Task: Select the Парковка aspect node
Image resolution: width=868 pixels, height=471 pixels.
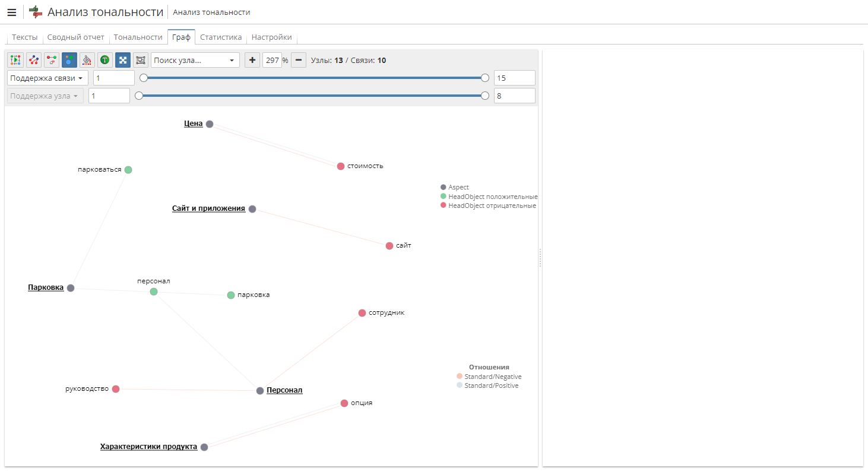Action: pyautogui.click(x=71, y=288)
